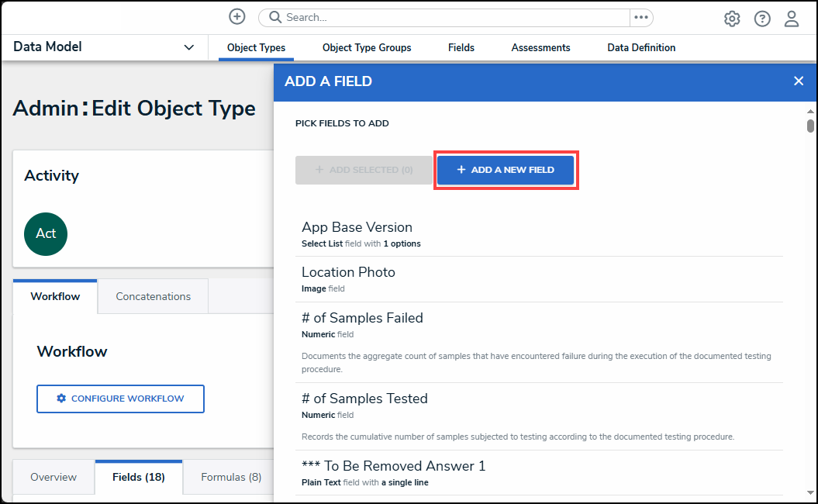Open the Data Definition tab
Screen dimensions: 818x504
tap(641, 47)
